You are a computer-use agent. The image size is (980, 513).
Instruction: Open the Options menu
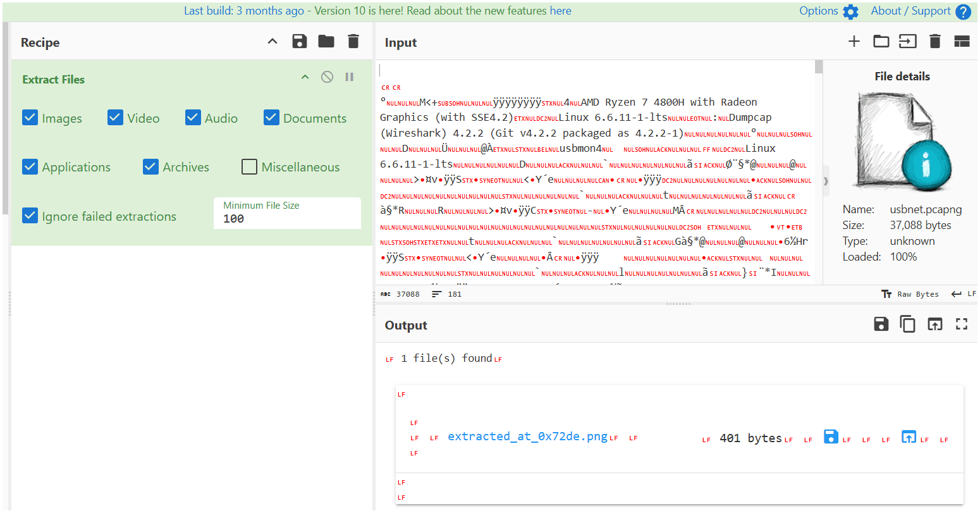click(x=828, y=11)
